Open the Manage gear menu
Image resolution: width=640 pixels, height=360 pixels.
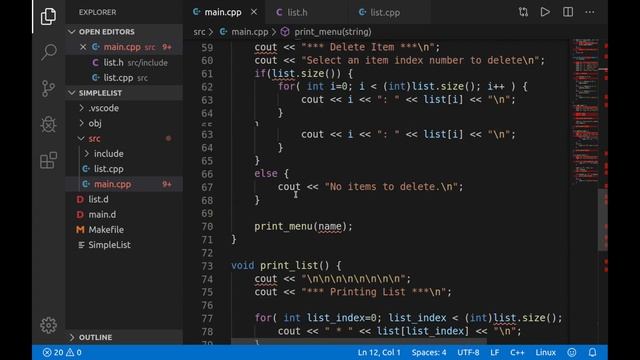pos(48,325)
